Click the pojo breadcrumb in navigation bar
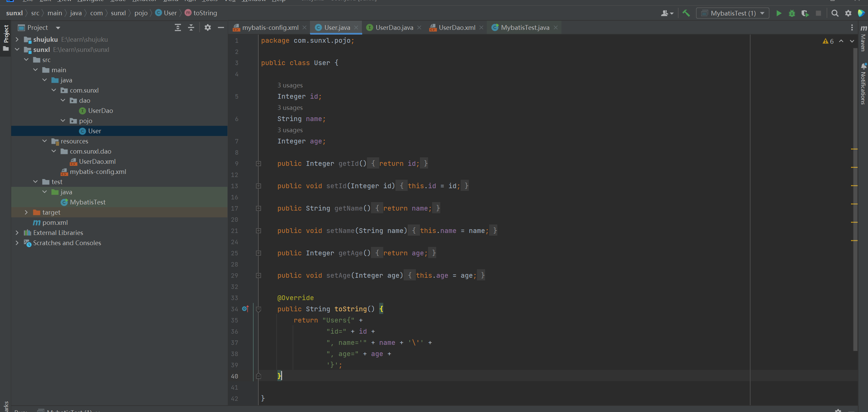This screenshot has height=412, width=868. (141, 13)
